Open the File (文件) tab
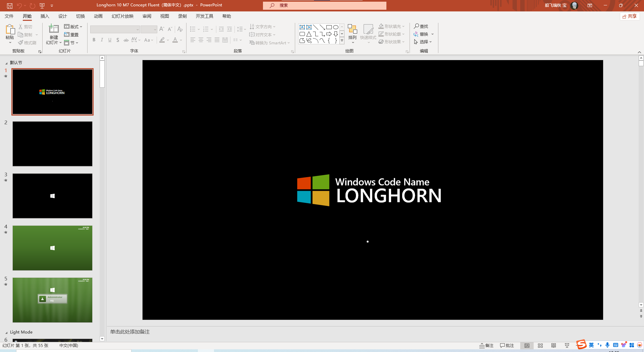This screenshot has height=352, width=644. tap(9, 16)
